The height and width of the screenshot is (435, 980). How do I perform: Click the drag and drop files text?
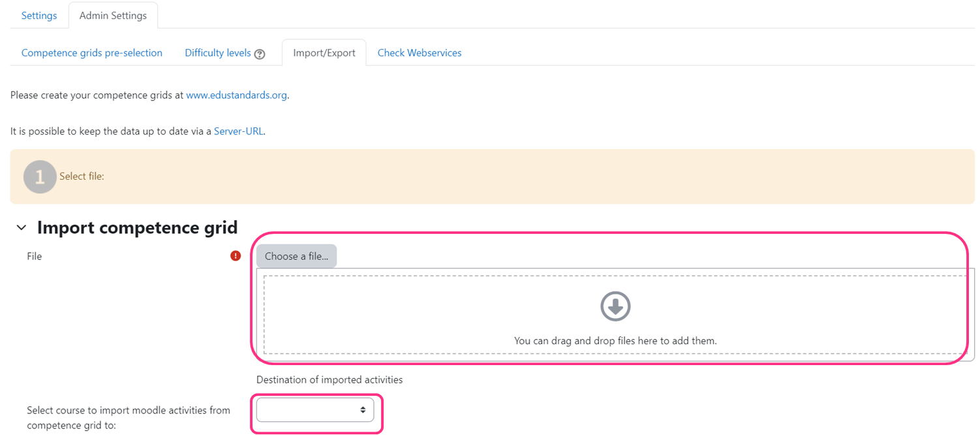pos(615,340)
